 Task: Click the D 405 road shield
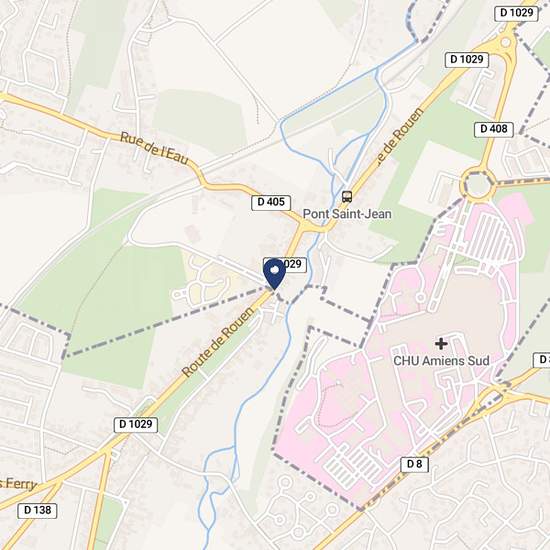point(271,202)
